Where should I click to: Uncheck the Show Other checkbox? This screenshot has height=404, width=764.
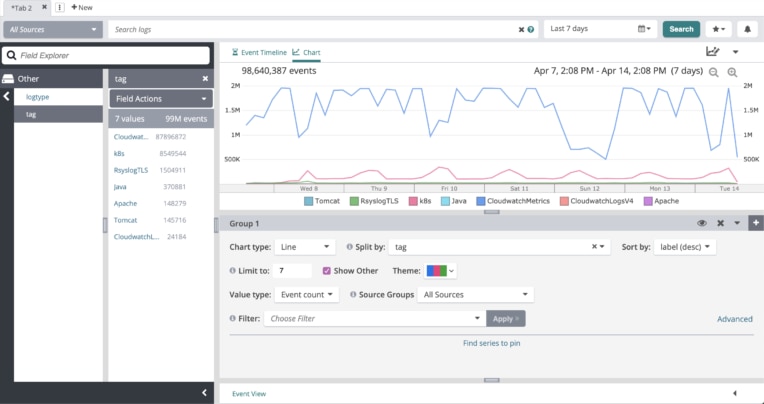coord(326,270)
